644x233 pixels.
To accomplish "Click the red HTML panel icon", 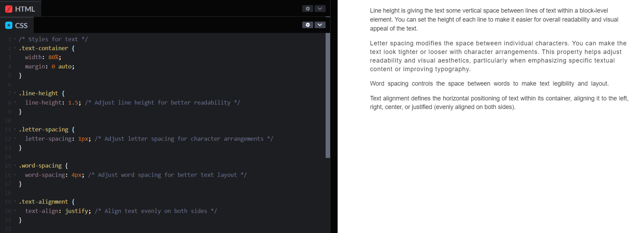I will coord(9,9).
